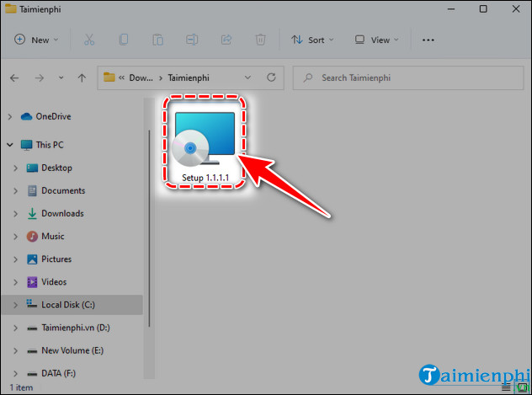
Task: Collapse the This PC node
Action: click(x=10, y=145)
